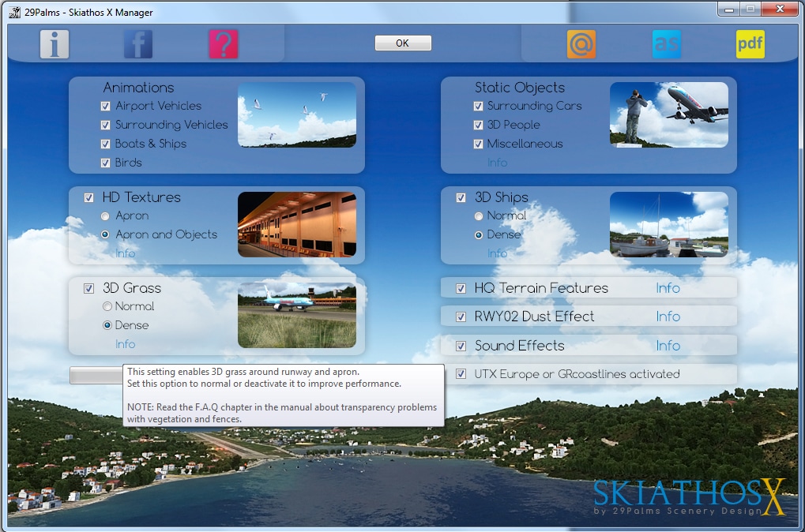Choose Normal under 3D Grass

coord(107,306)
